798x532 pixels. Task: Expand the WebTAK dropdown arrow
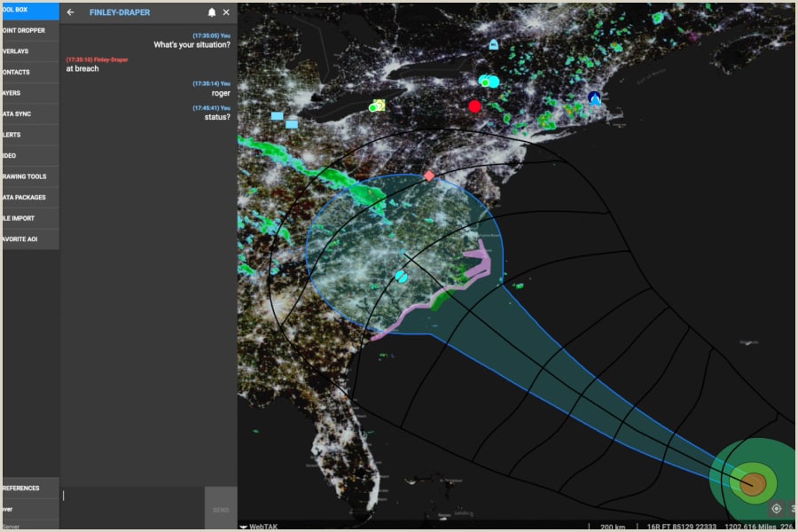pos(244,527)
